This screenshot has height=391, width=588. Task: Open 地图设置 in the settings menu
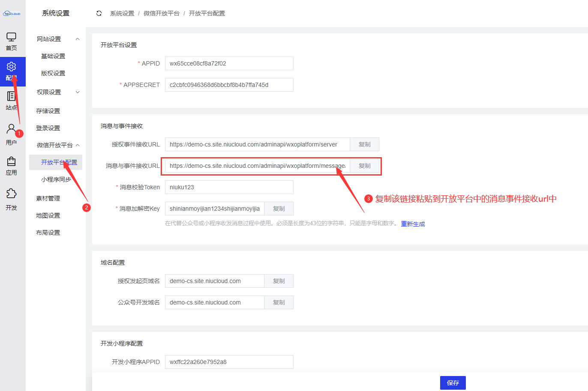(x=48, y=215)
